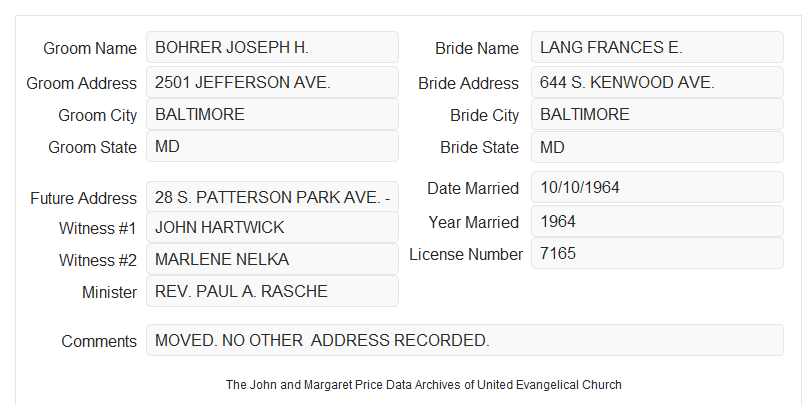
Task: Select the Year Married field
Action: [x=657, y=221]
